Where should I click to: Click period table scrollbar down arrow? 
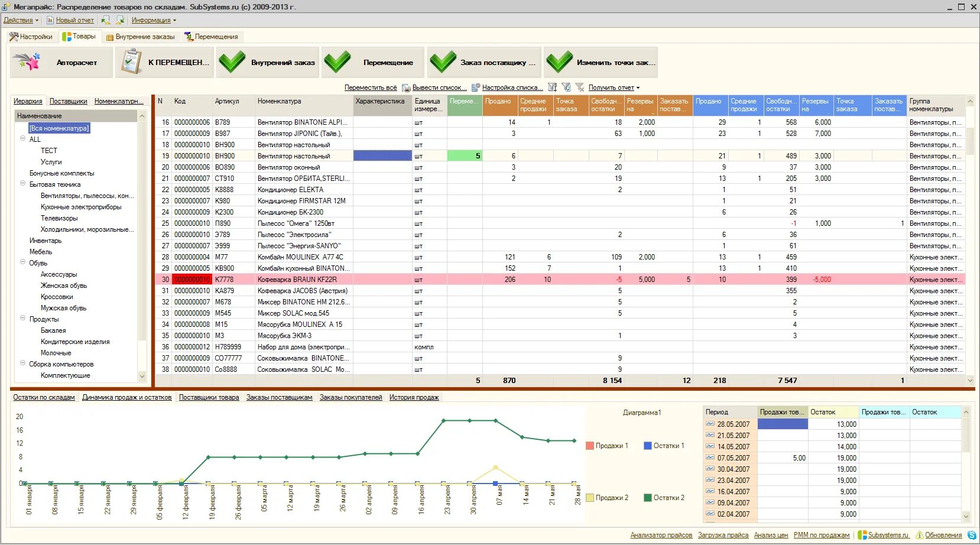pyautogui.click(x=966, y=516)
